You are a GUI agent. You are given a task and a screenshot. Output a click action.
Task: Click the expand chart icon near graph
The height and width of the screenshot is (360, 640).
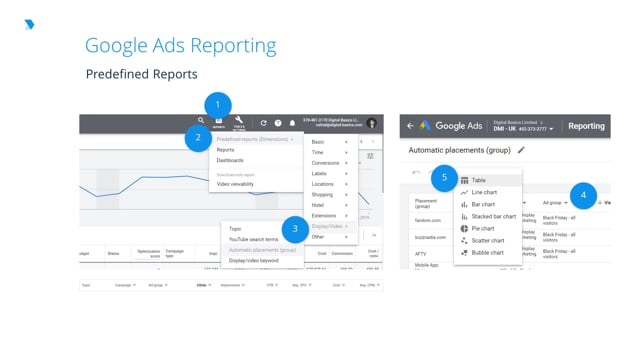point(370,156)
